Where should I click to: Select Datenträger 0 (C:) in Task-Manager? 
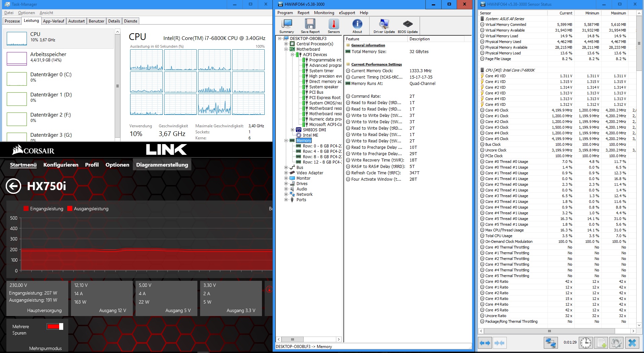[58, 78]
